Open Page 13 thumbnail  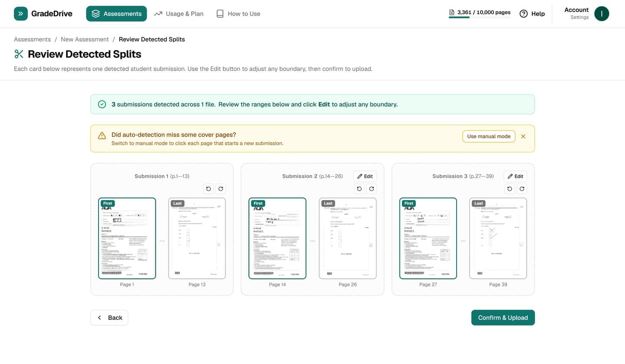[x=197, y=238]
